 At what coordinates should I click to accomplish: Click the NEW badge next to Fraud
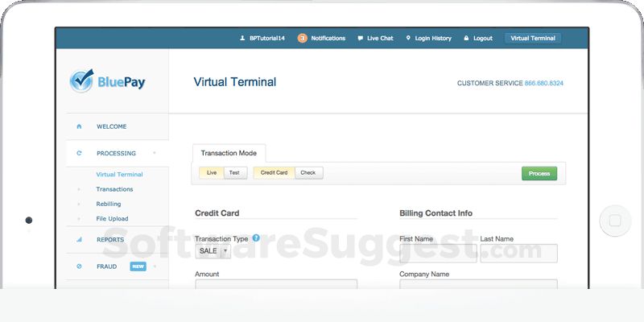pos(138,266)
